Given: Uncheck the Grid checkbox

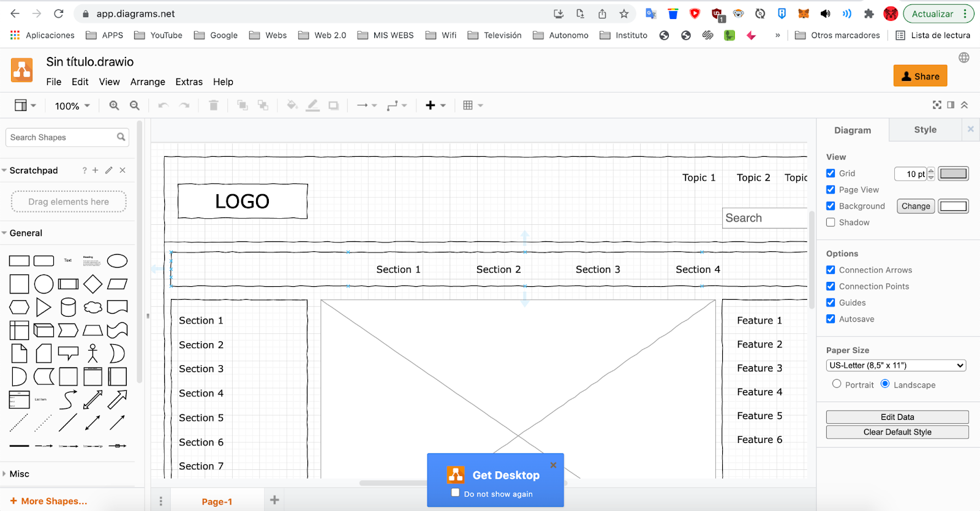Looking at the screenshot, I should (831, 173).
